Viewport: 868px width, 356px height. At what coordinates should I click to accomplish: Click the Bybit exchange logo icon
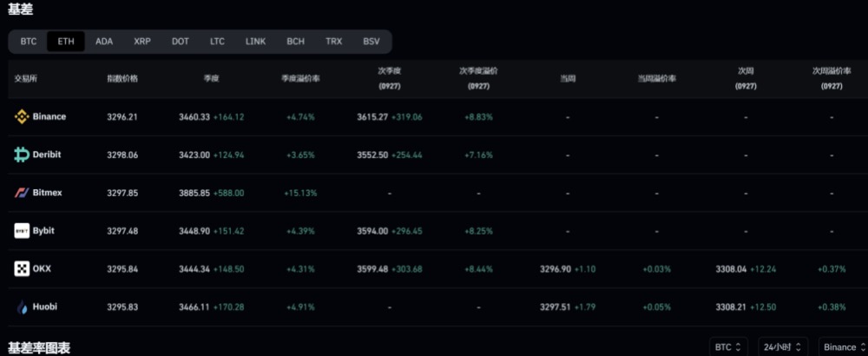(x=22, y=231)
